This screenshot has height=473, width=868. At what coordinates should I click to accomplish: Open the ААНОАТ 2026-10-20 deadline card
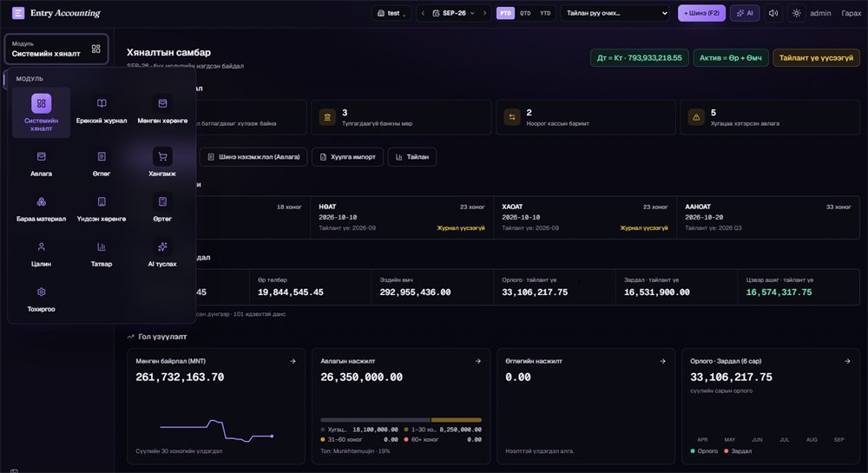coord(768,218)
